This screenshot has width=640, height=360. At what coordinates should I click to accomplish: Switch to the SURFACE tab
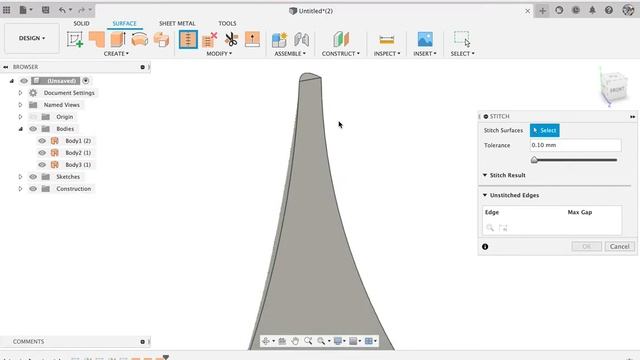click(124, 24)
